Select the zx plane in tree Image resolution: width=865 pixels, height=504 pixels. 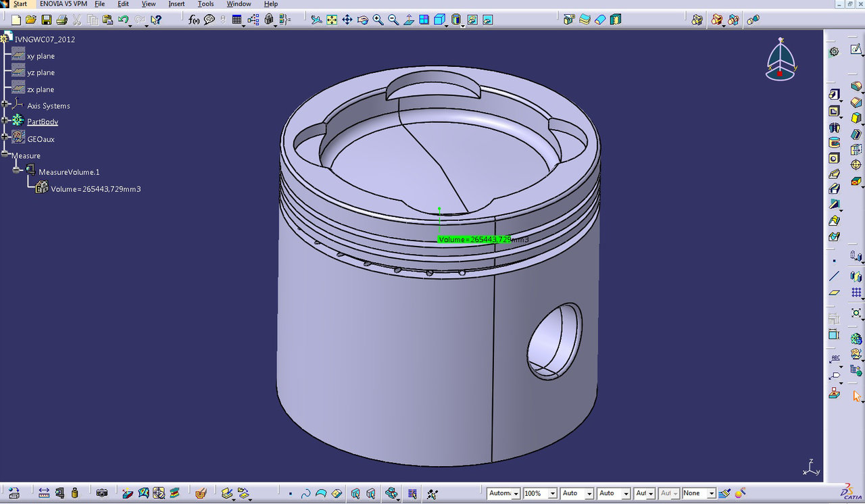coord(41,89)
